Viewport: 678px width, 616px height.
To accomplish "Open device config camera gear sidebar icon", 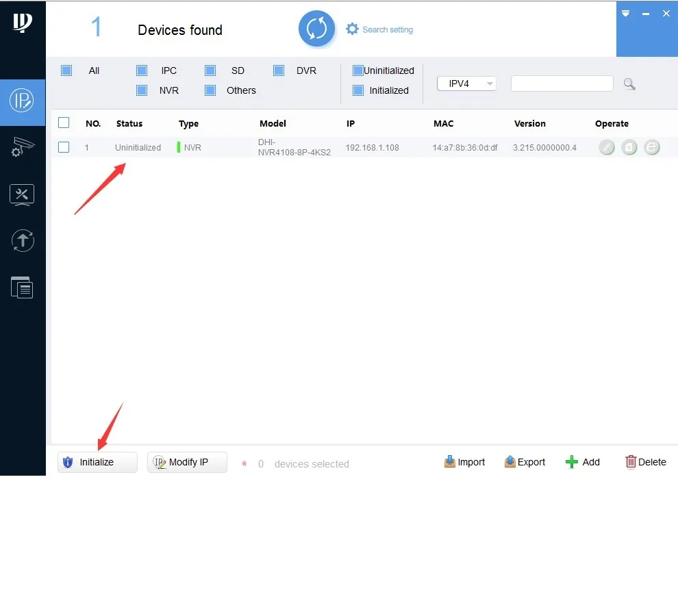I will pyautogui.click(x=23, y=147).
